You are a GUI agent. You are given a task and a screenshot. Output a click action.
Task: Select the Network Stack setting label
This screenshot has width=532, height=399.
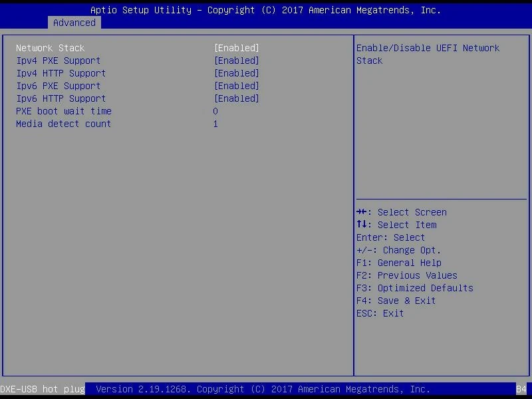[x=51, y=48]
